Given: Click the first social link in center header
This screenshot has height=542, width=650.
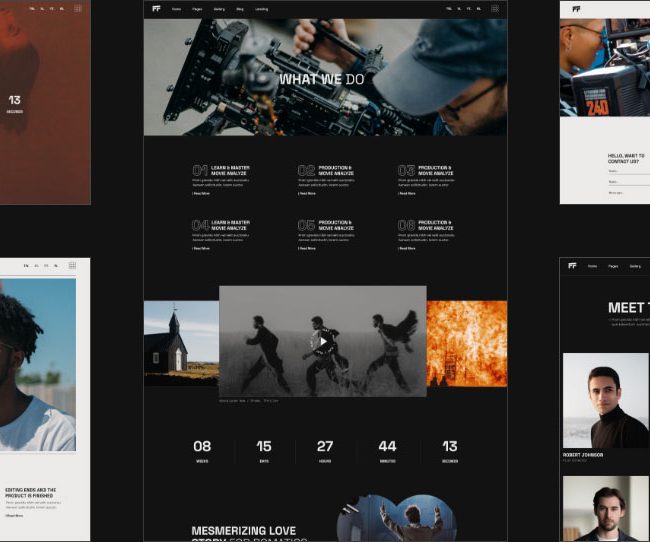Looking at the screenshot, I should [449, 9].
